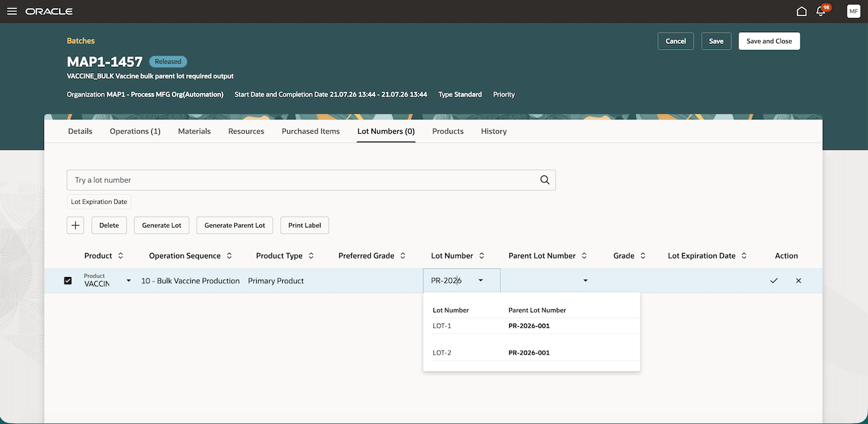
Task: Open notifications bell with 98 badge
Action: [x=822, y=11]
